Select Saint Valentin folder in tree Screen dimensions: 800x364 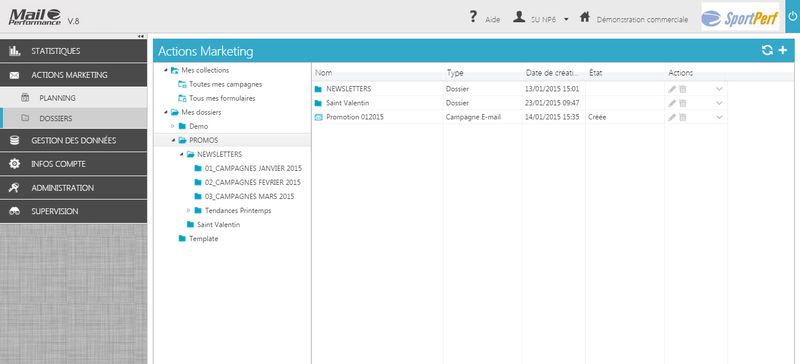pyautogui.click(x=218, y=224)
